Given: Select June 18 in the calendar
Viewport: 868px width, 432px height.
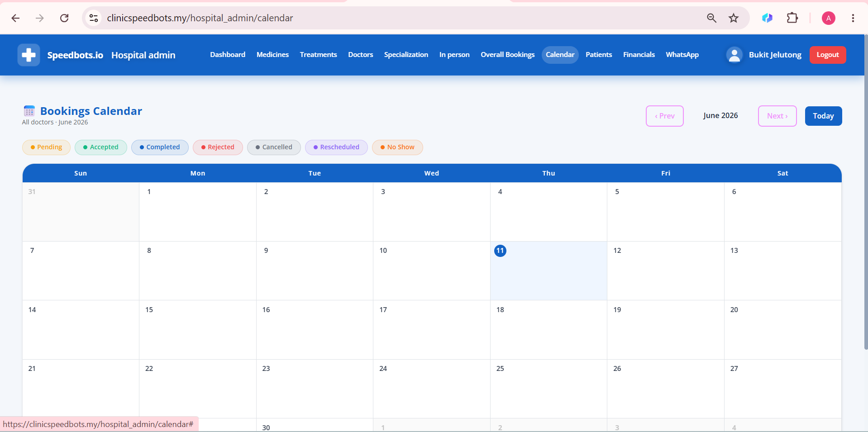Looking at the screenshot, I should pyautogui.click(x=548, y=330).
